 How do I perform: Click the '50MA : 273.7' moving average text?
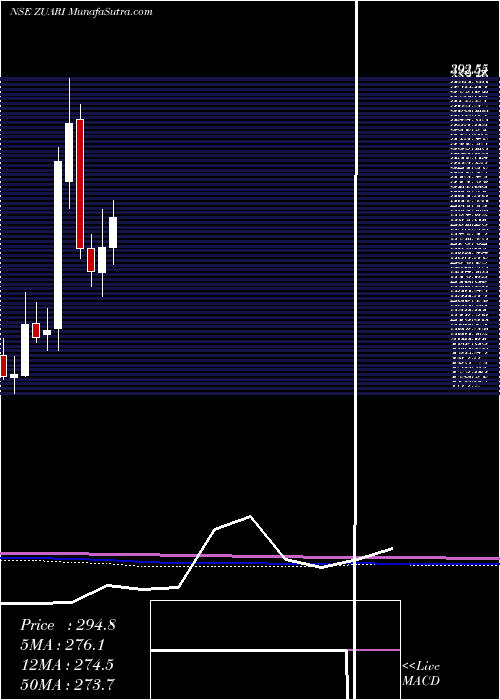tap(67, 684)
